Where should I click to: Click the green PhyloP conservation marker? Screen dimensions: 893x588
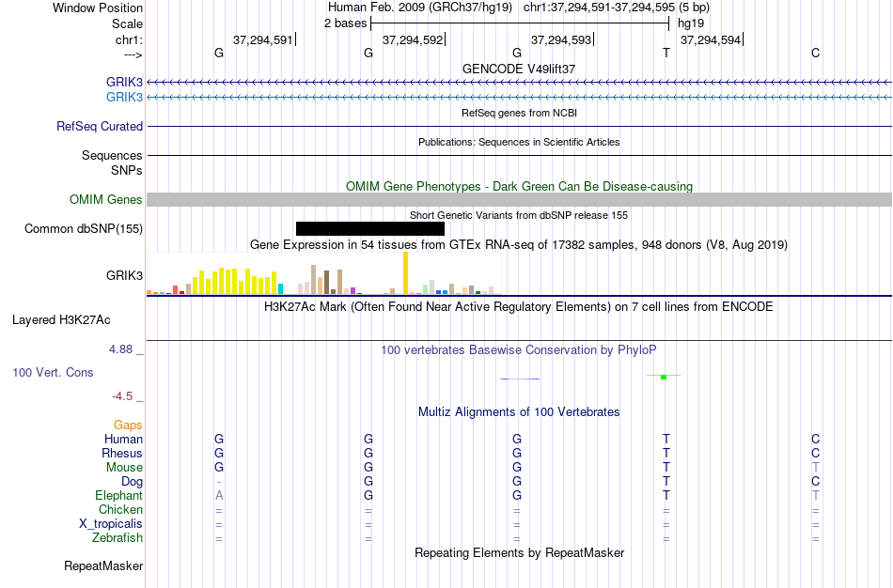[664, 377]
